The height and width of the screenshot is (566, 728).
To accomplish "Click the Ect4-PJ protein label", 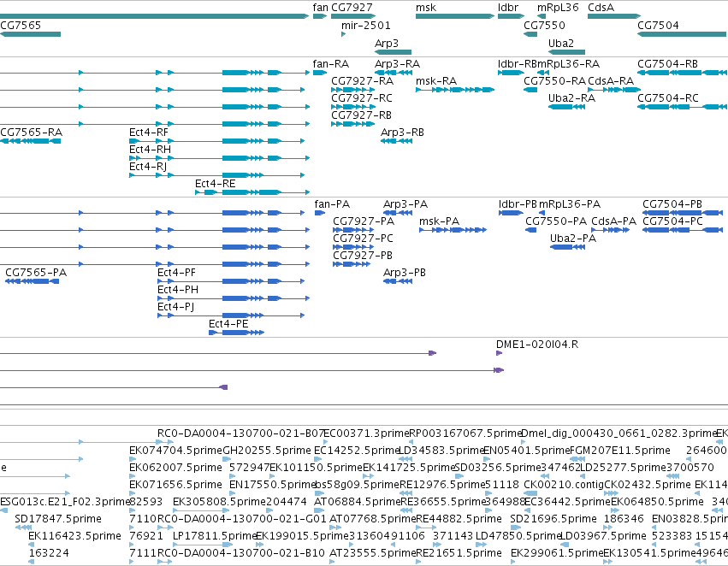I will 175,308.
